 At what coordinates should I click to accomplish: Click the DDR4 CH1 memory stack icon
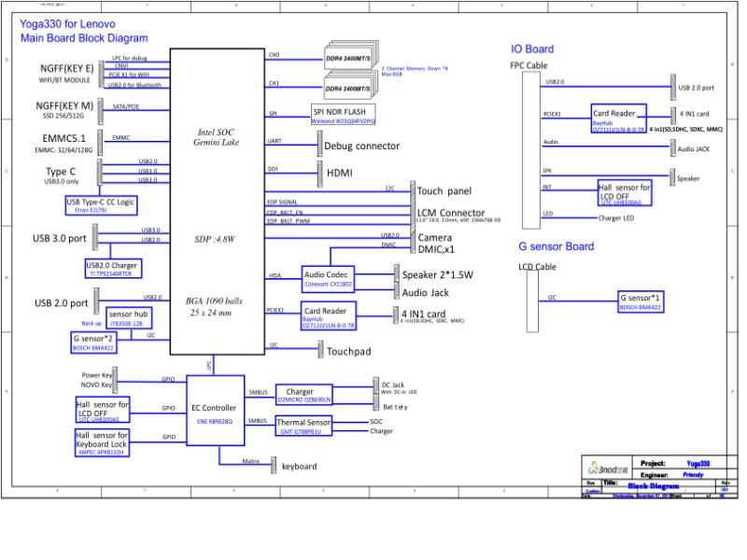tap(351, 85)
